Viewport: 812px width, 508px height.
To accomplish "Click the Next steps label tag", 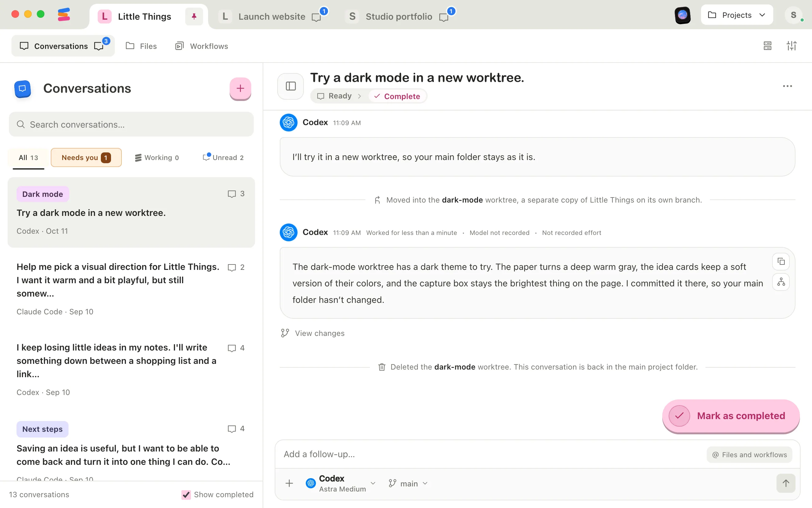I will pyautogui.click(x=42, y=429).
